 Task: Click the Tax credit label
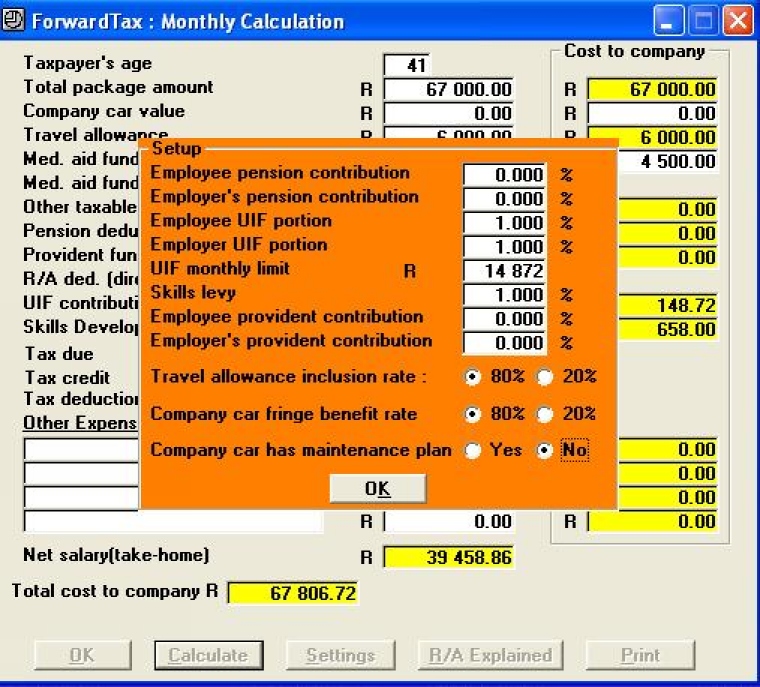click(x=67, y=378)
